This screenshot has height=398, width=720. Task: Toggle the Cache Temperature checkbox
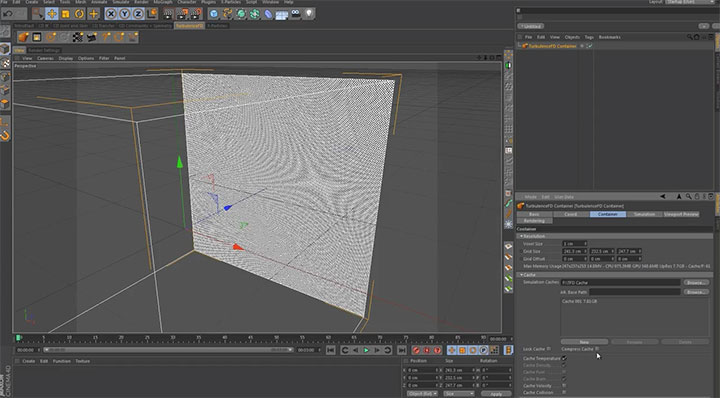pos(564,358)
